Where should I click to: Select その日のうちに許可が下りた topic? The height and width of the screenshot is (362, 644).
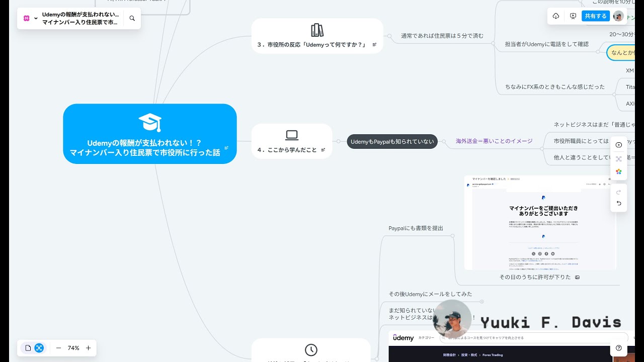pos(535,277)
